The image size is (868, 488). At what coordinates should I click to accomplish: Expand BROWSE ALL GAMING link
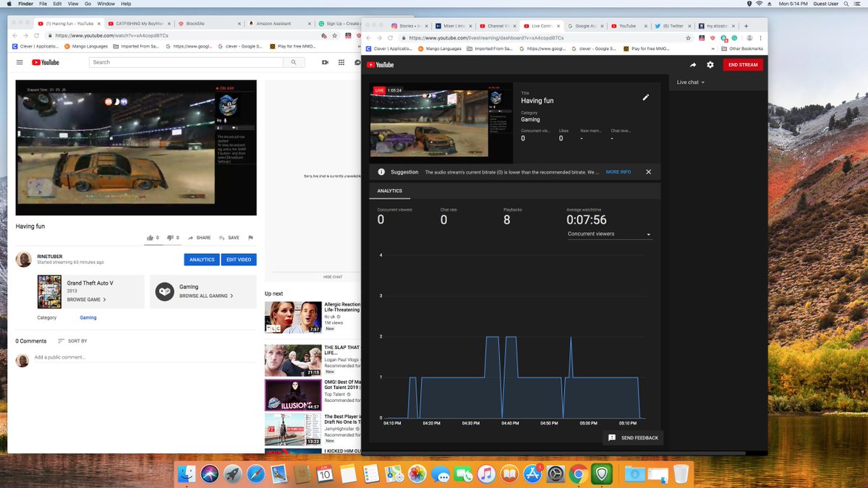206,296
